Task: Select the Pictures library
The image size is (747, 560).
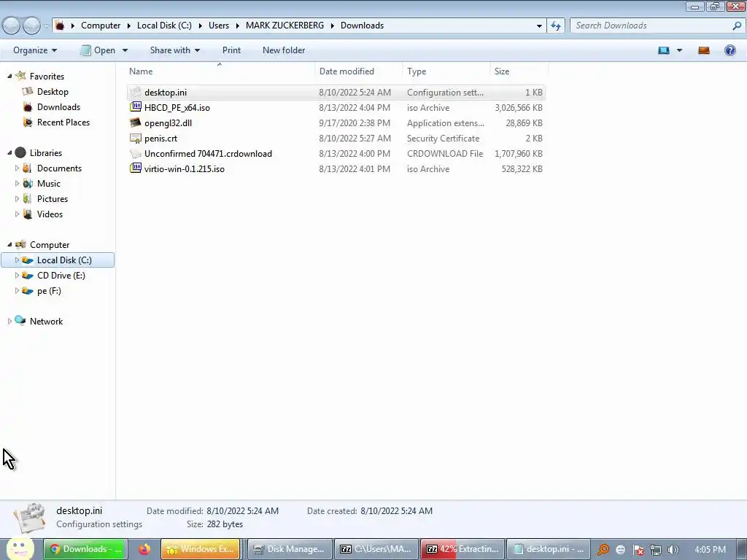Action: 53,199
